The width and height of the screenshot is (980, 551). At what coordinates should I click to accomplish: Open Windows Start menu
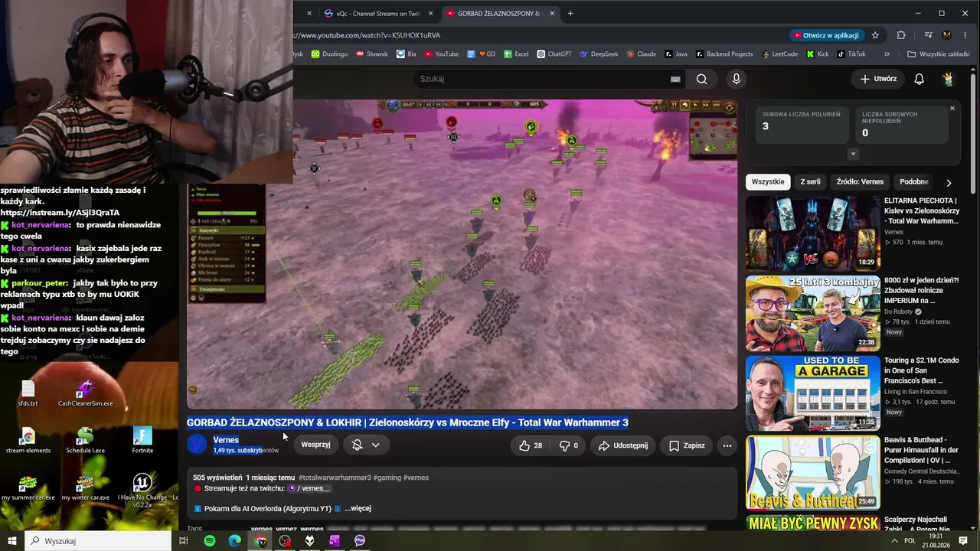[x=12, y=541]
